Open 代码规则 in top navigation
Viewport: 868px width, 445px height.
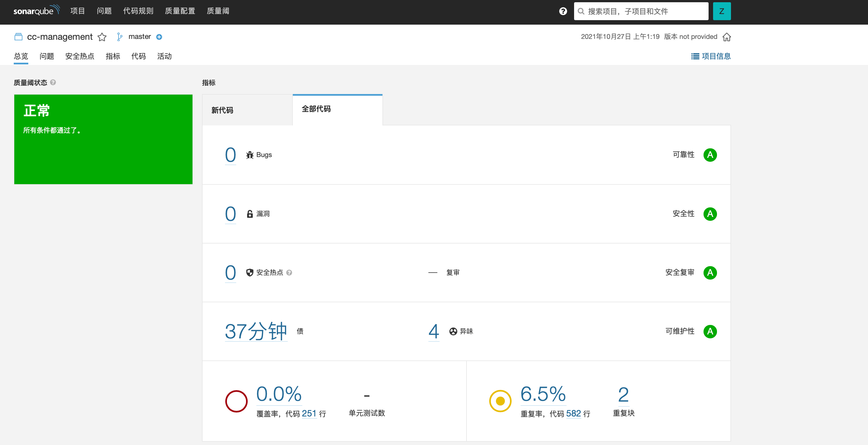[x=138, y=11]
